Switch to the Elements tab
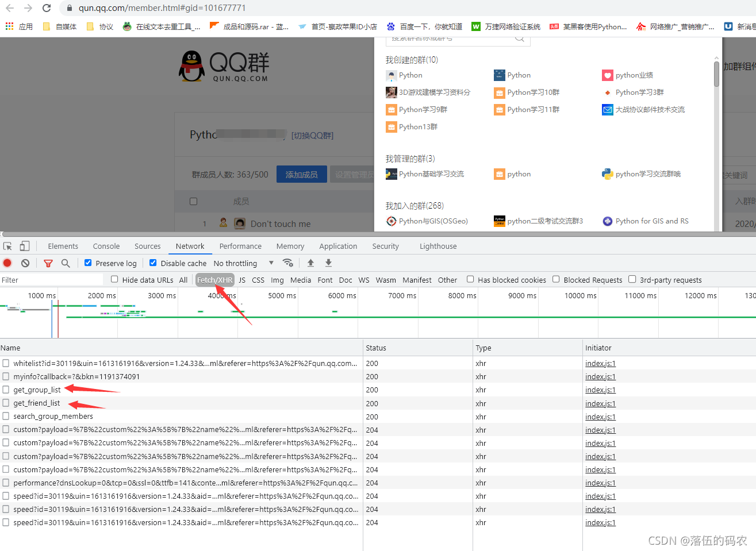 pyautogui.click(x=63, y=246)
